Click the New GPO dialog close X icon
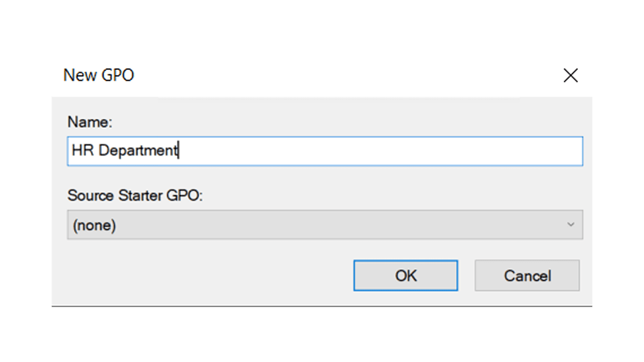This screenshot has height=362, width=644. click(570, 75)
